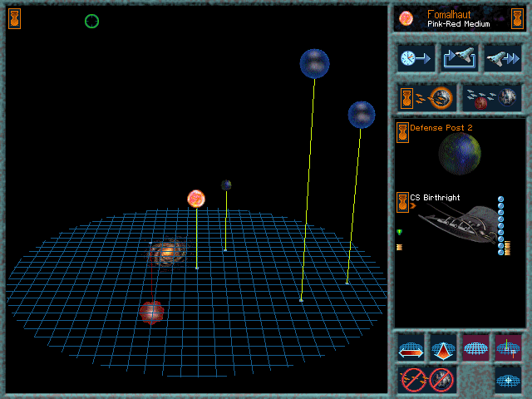Click the orange coil icon on ship's left
Viewport: 532px width, 399px height.
point(399,248)
